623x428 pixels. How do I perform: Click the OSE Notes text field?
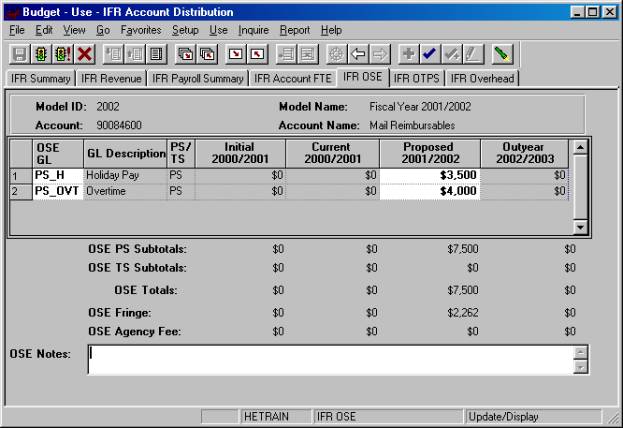tap(330, 359)
